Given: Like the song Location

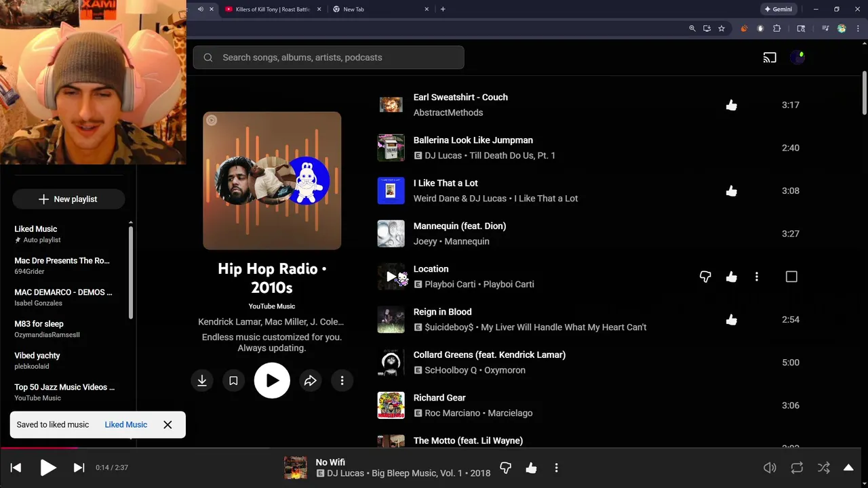Looking at the screenshot, I should point(731,277).
